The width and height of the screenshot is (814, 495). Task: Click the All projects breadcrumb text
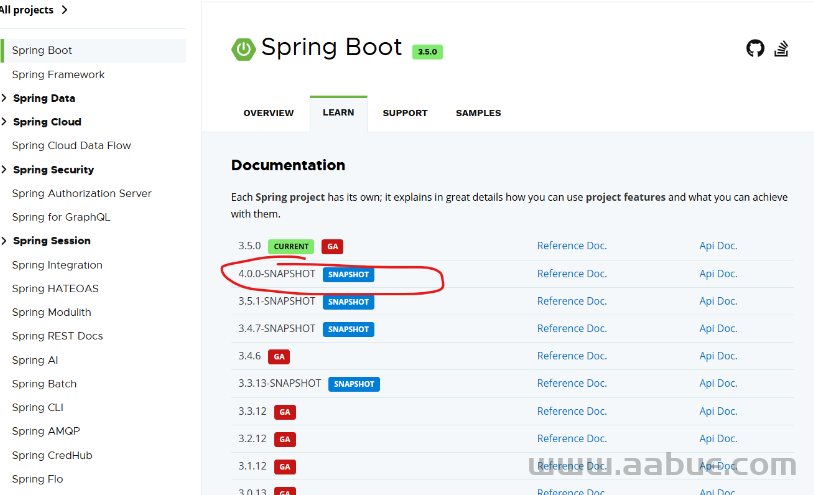(x=26, y=10)
